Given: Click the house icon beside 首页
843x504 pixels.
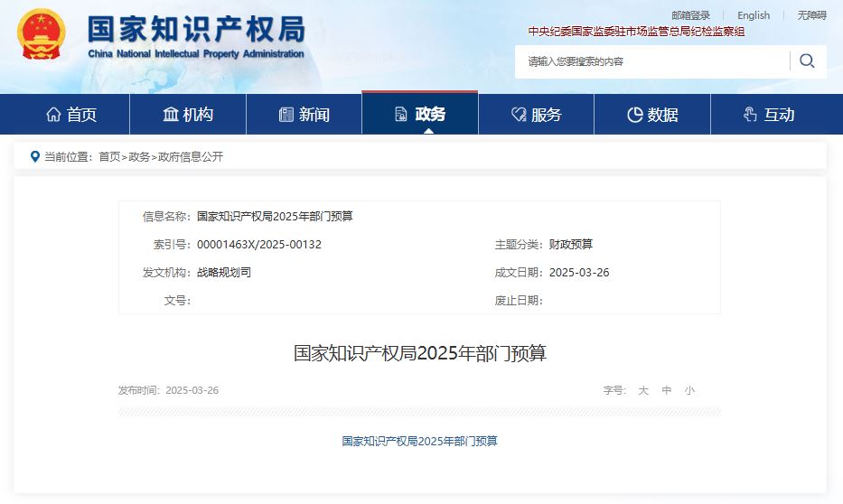Looking at the screenshot, I should tap(54, 114).
